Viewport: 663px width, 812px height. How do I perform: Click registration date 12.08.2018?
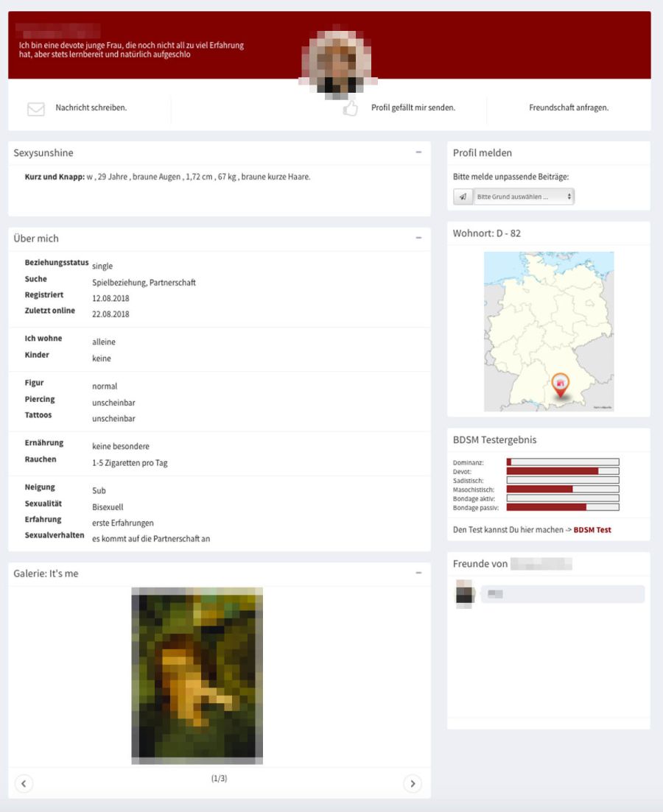tap(111, 298)
